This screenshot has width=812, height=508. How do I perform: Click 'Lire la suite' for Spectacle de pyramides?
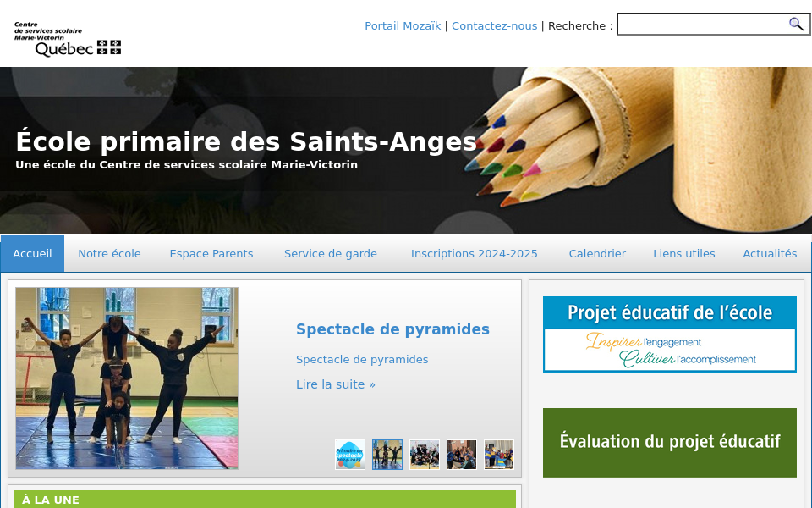[335, 384]
